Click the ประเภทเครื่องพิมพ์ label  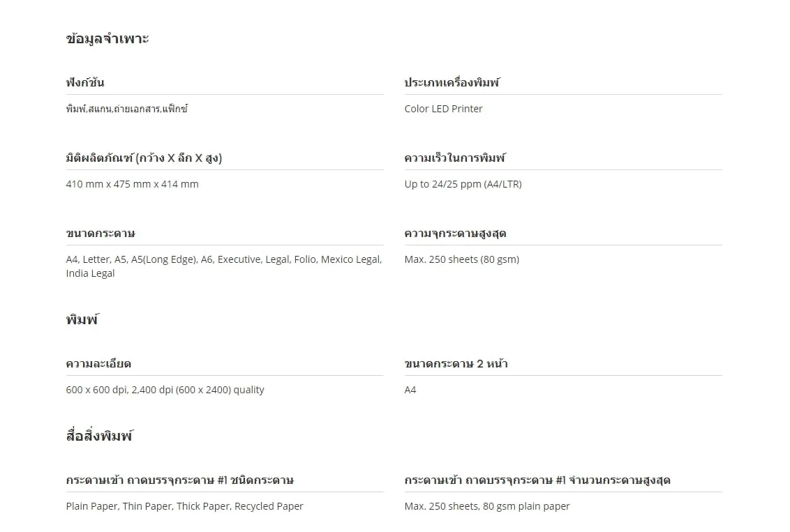(x=452, y=82)
